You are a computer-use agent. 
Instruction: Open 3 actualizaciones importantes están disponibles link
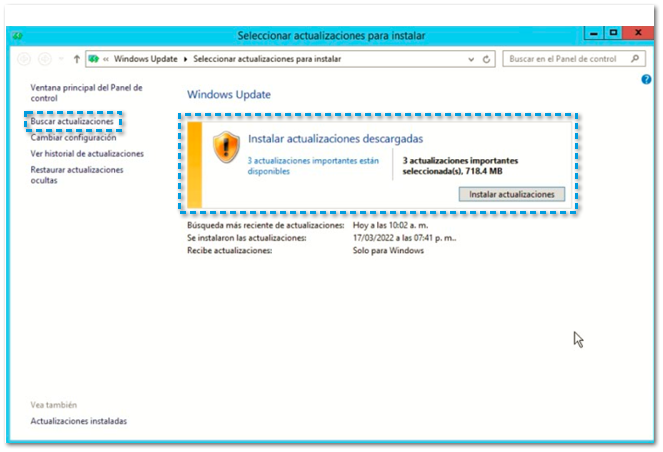pyautogui.click(x=313, y=166)
